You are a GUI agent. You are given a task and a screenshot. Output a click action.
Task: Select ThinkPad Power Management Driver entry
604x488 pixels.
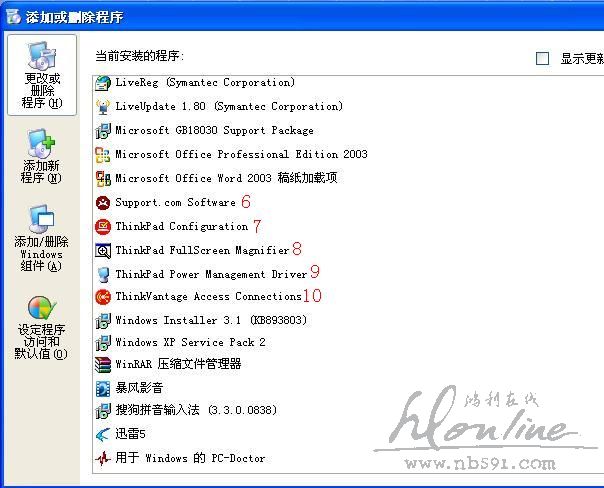(211, 274)
